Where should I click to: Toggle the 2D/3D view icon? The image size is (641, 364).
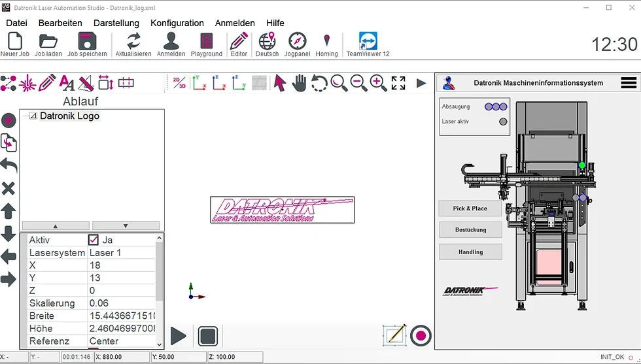pos(179,83)
